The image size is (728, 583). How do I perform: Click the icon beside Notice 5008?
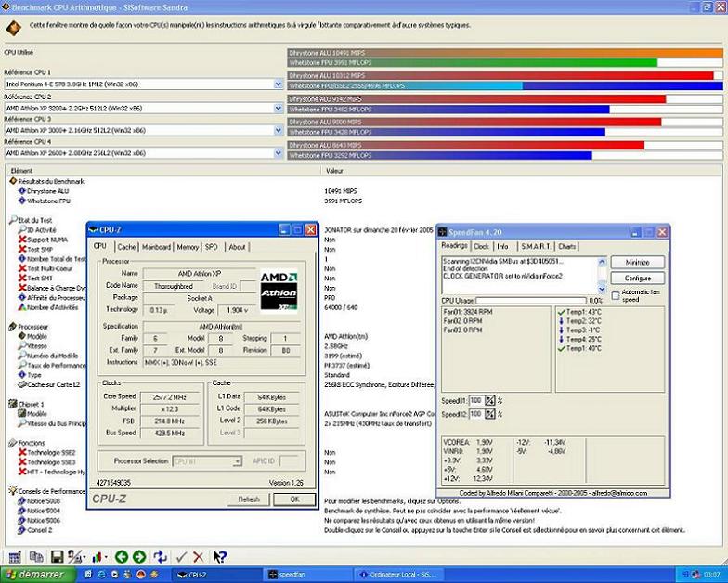click(22, 501)
